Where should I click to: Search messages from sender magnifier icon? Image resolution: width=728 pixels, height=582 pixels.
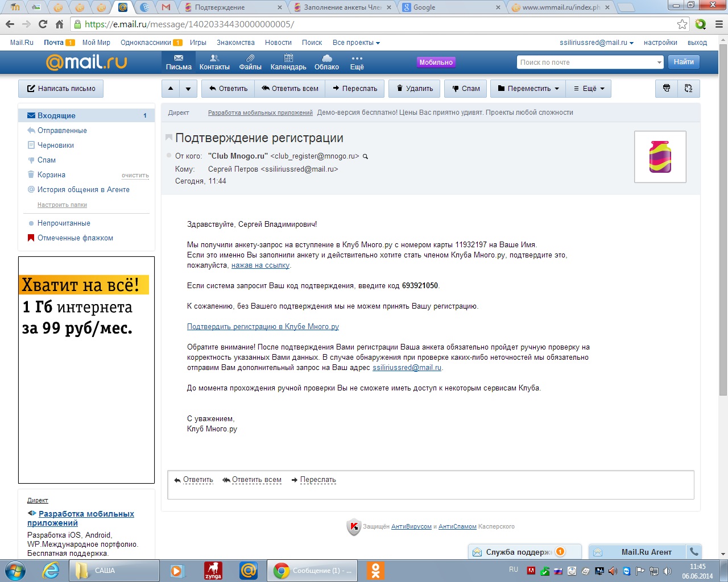[365, 156]
